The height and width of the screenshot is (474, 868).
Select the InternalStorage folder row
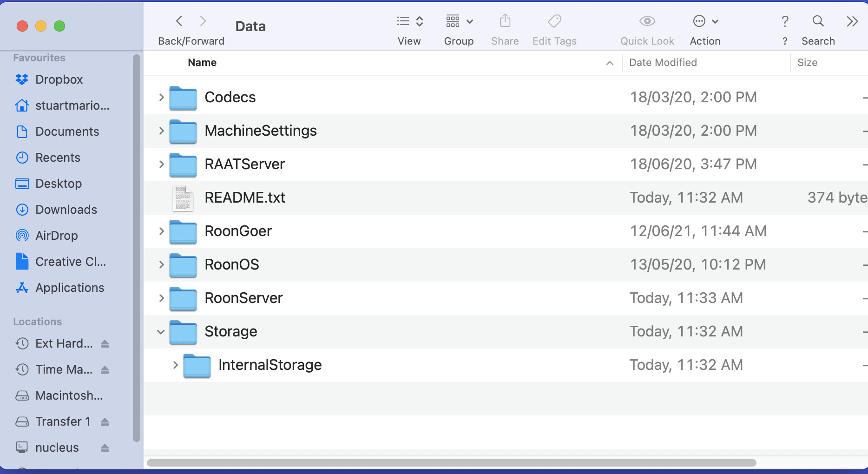506,365
